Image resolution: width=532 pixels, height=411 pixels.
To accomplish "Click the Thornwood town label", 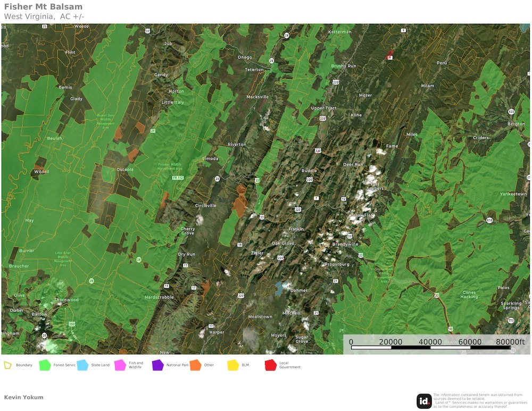I will coord(66,300).
